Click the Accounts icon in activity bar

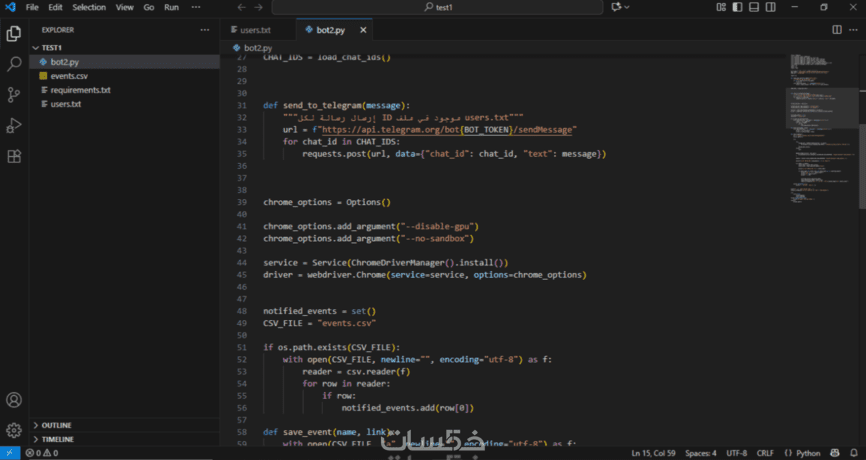point(14,400)
